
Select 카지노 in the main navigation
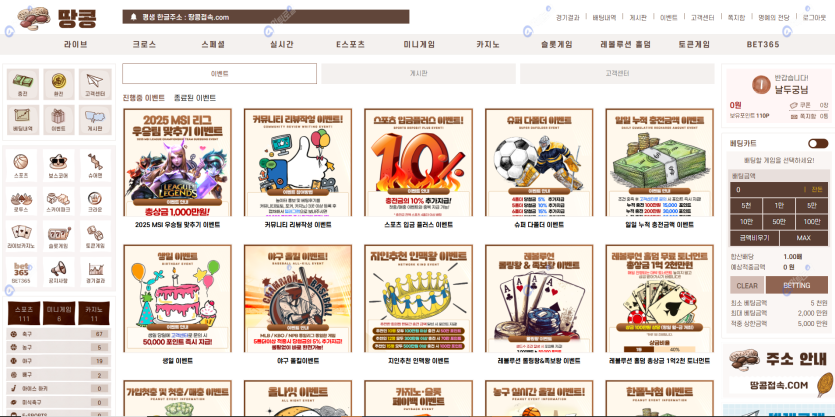[487, 45]
